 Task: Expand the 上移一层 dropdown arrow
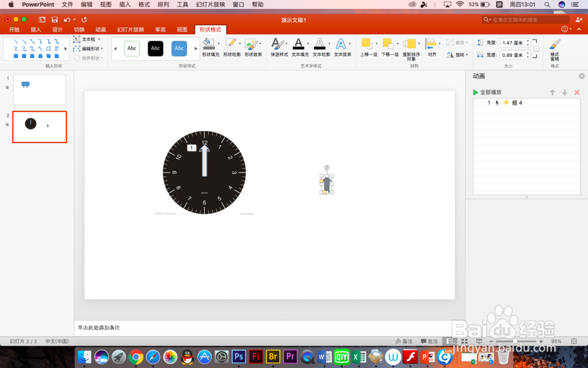tap(376, 44)
